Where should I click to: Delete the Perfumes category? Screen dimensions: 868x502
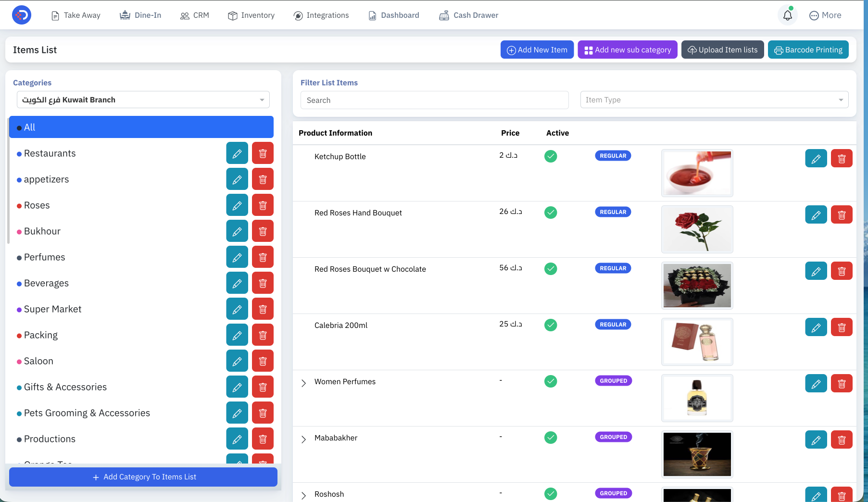point(263,257)
